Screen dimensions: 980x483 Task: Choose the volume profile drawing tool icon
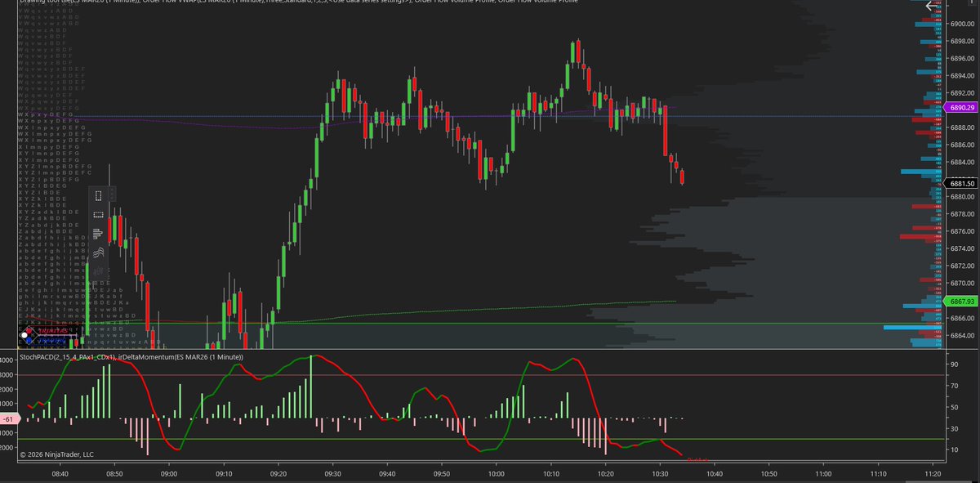click(98, 235)
